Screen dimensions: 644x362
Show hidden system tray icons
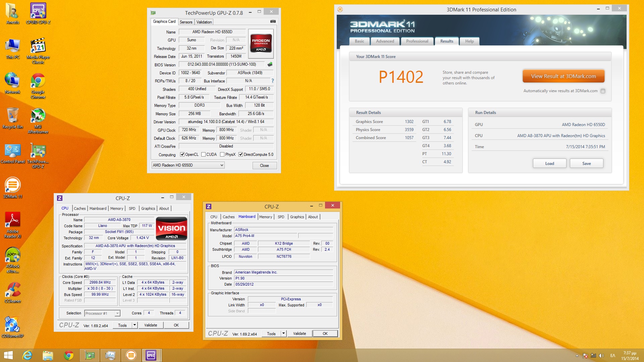(577, 356)
